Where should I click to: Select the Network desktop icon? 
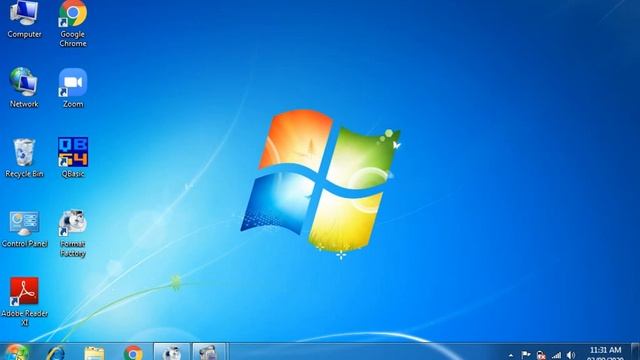24,87
